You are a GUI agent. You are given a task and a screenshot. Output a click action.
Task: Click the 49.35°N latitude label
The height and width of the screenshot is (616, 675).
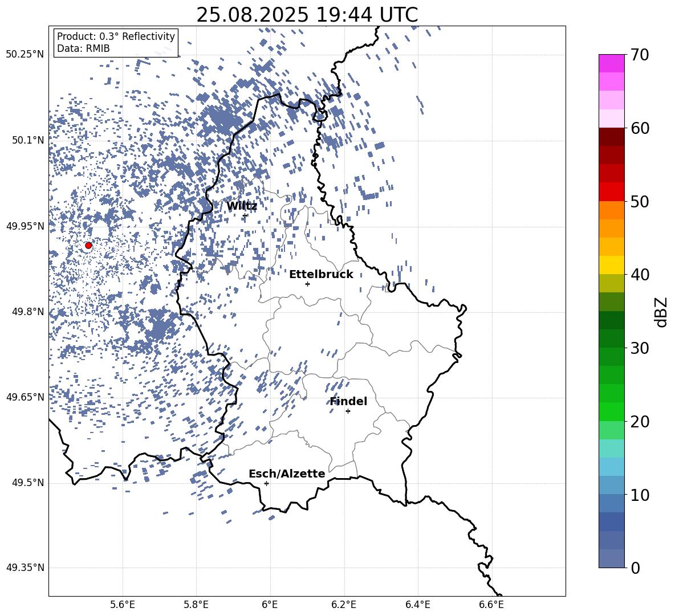(x=25, y=568)
